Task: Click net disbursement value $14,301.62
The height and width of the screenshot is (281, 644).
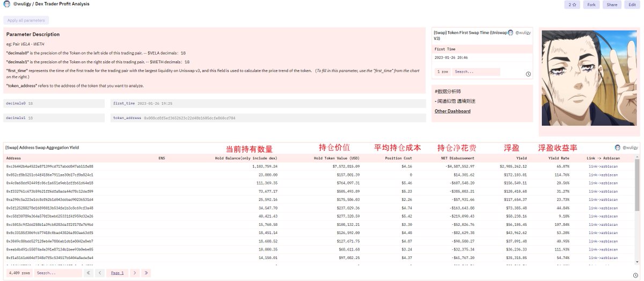Action: (x=463, y=175)
